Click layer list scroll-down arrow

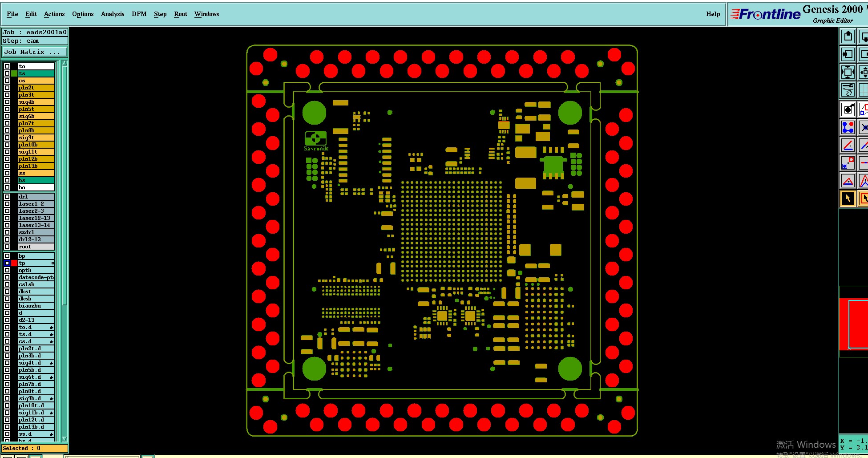click(65, 439)
